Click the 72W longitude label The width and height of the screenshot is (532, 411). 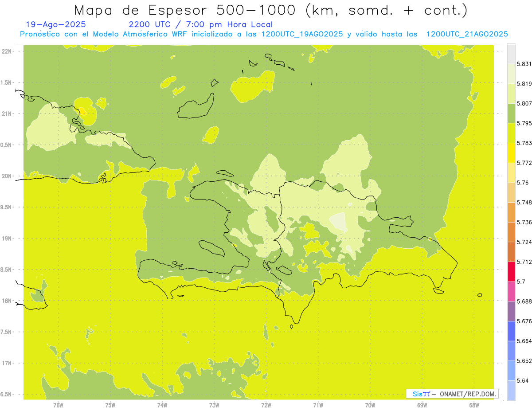click(266, 405)
